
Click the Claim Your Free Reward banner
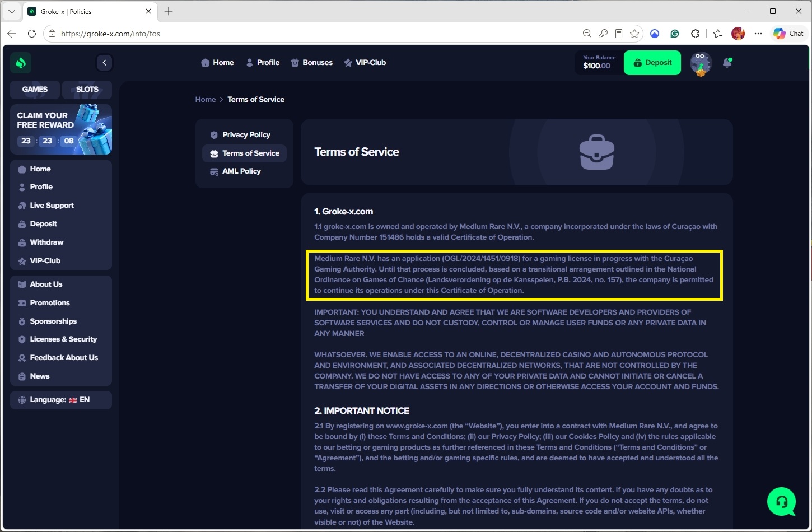61,129
